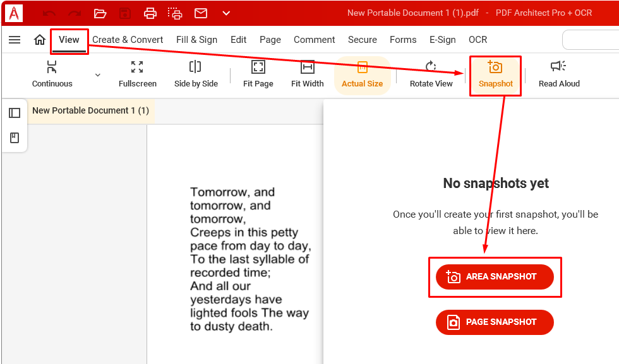619x364 pixels.
Task: Save the document using the save icon
Action: (124, 13)
